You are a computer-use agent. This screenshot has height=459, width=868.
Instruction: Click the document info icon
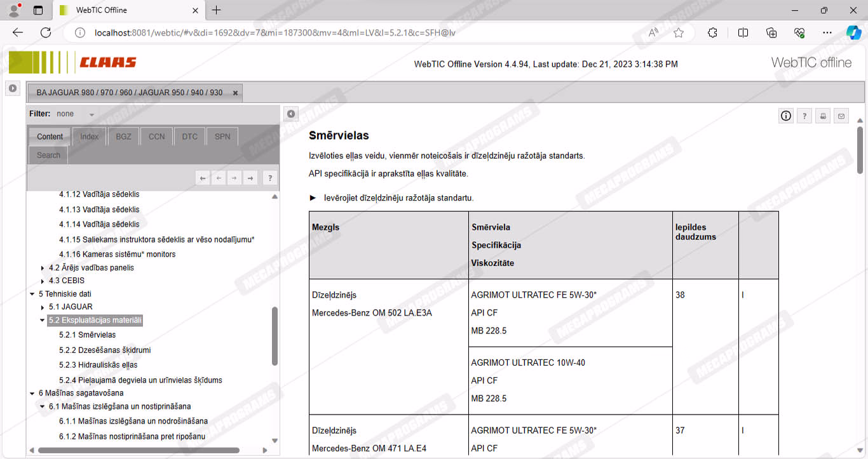(786, 116)
